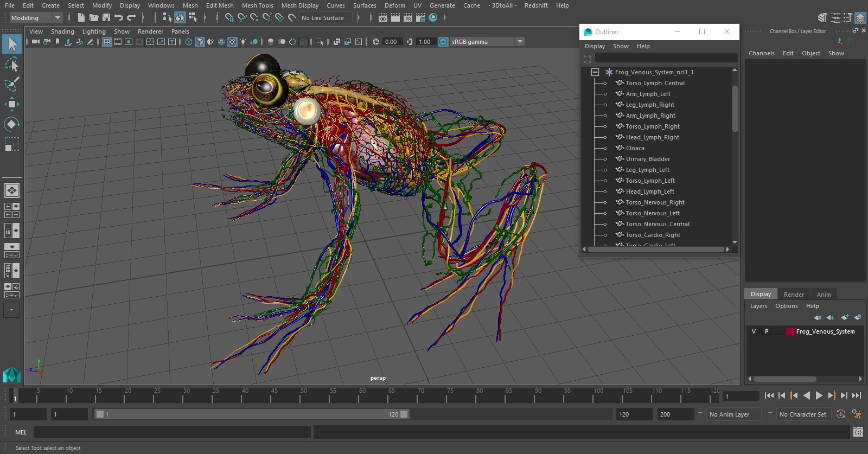Toggle viewport wireframe display cube icon
The image size is (868, 454).
pos(189,42)
